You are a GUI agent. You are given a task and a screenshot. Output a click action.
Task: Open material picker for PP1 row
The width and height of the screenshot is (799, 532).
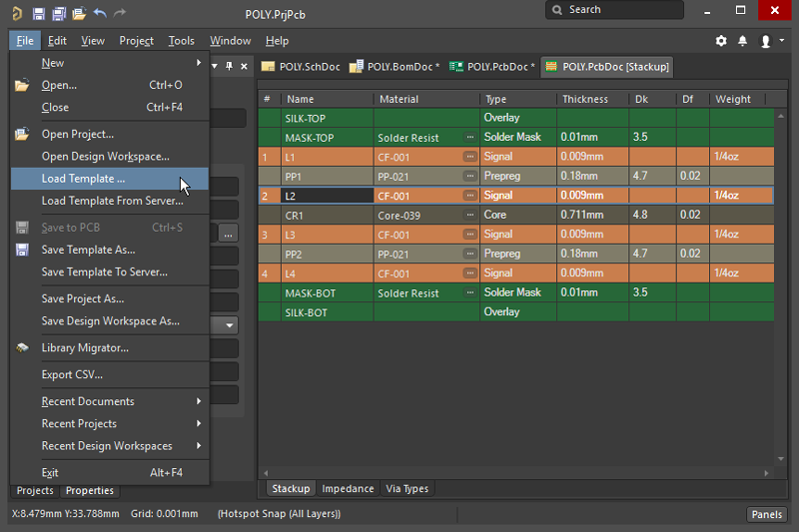pos(469,176)
